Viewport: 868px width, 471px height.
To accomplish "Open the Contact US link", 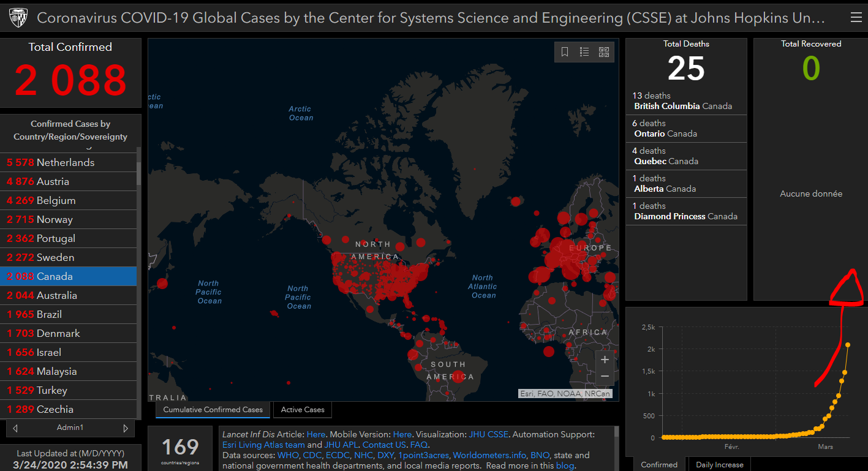I will [384, 445].
